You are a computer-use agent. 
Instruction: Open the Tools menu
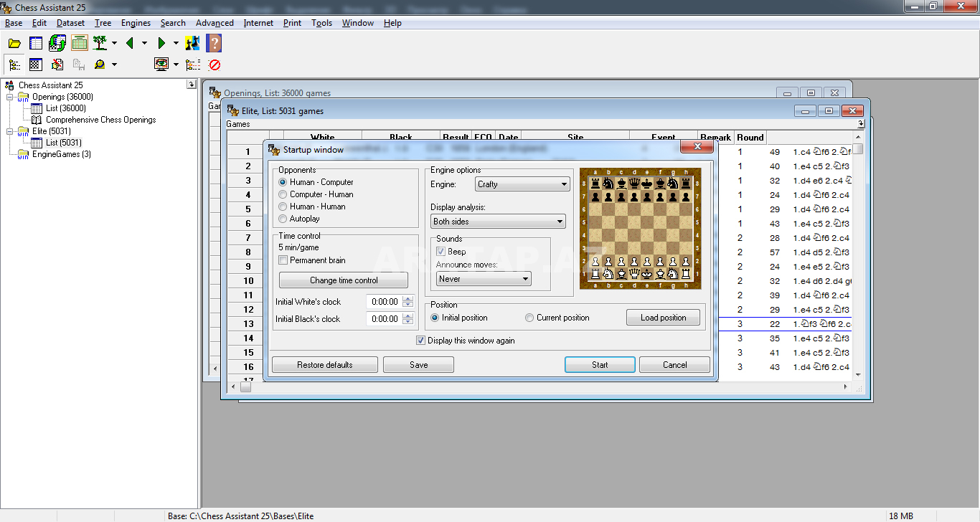point(321,23)
